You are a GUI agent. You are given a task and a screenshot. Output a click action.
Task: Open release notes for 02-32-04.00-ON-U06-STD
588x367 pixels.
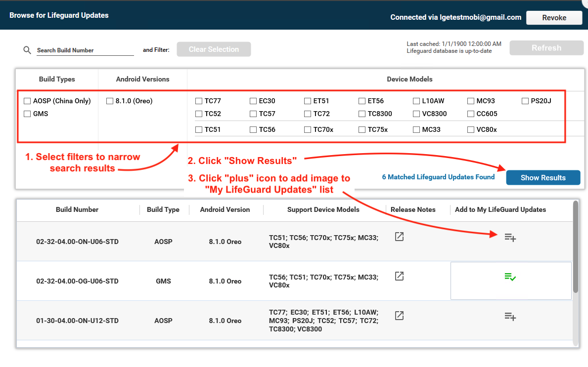(399, 237)
